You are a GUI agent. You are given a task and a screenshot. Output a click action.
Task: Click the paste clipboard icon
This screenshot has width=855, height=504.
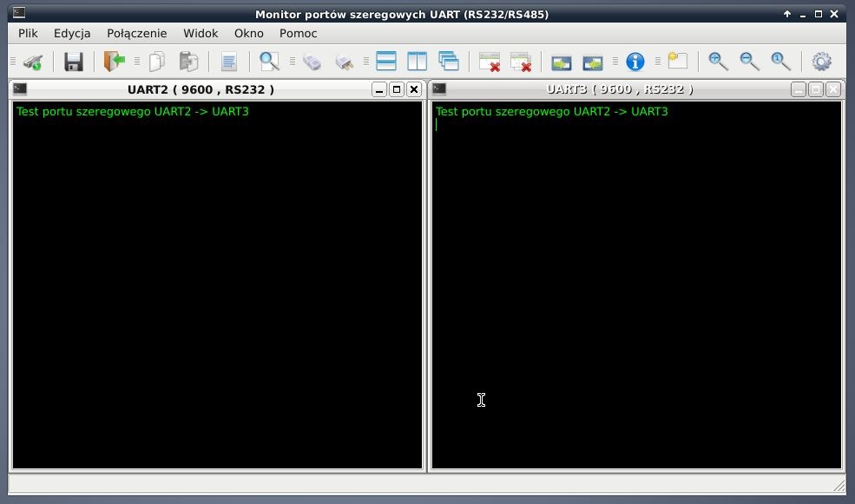[x=188, y=62]
